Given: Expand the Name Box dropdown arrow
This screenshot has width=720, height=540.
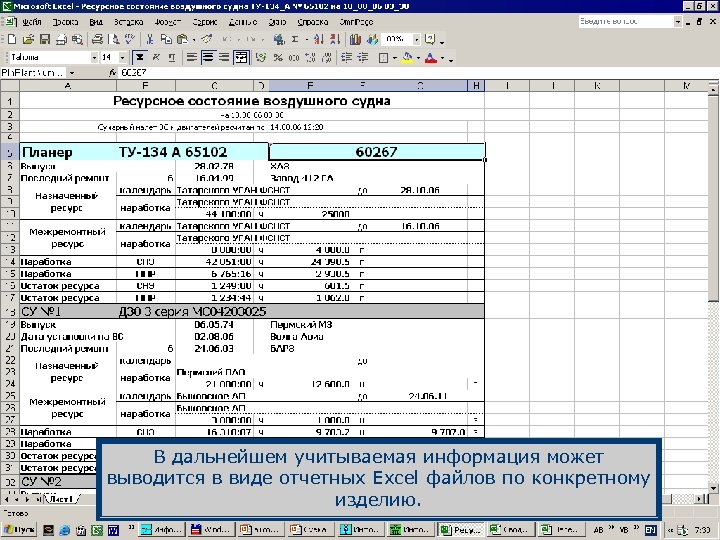Looking at the screenshot, I should (72, 73).
